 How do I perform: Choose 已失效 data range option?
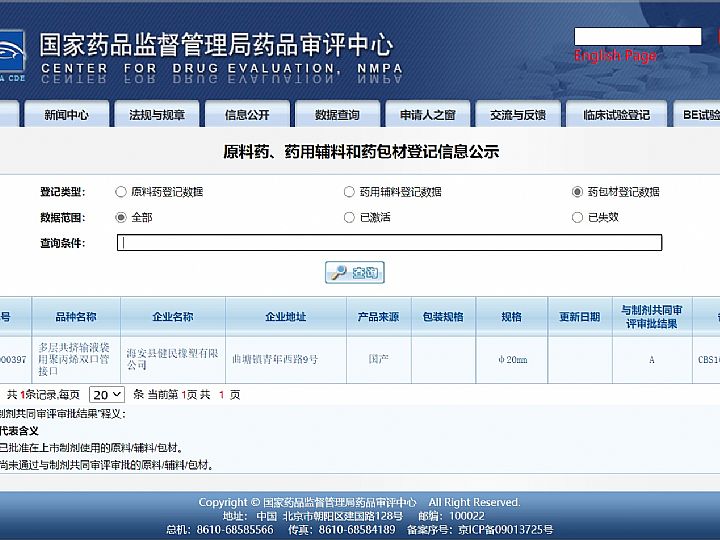click(577, 217)
